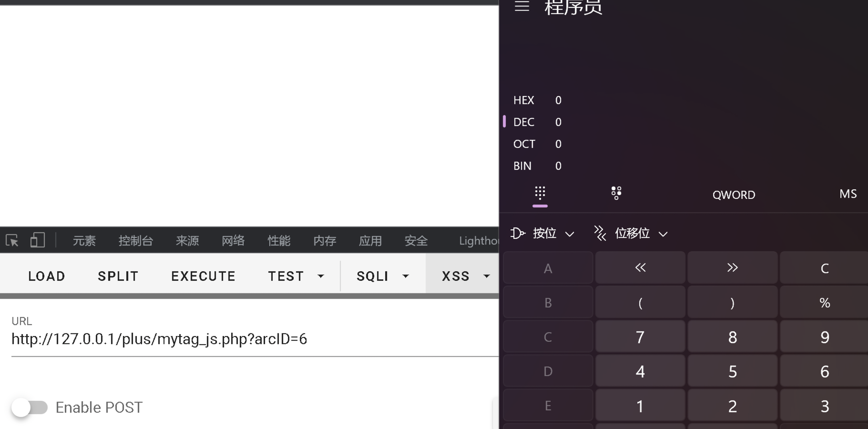868x429 pixels.
Task: Cycle the QWORD data size
Action: 734,195
